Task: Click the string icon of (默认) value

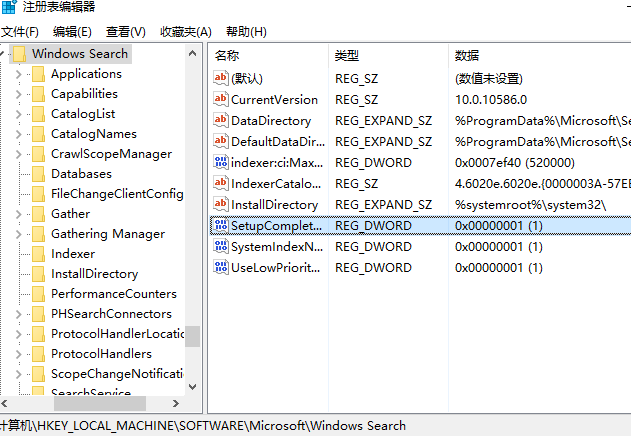Action: pos(221,78)
